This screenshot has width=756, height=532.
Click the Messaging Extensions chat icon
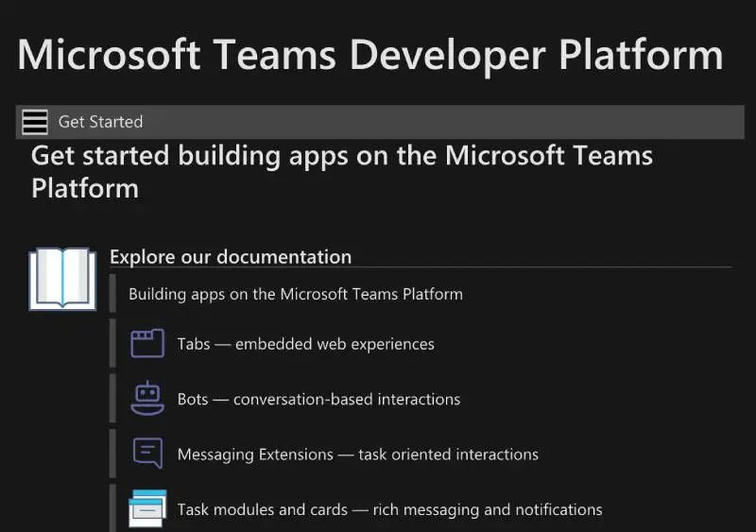tap(147, 453)
